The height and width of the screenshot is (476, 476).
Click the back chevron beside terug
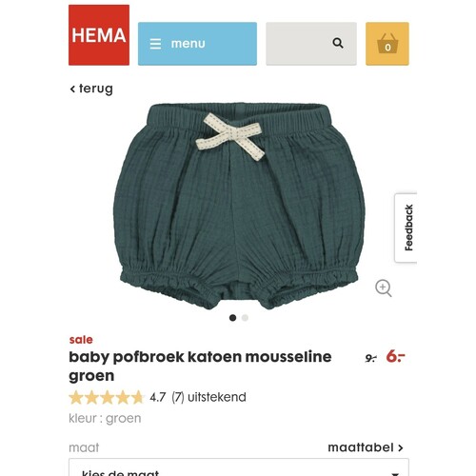(72, 89)
